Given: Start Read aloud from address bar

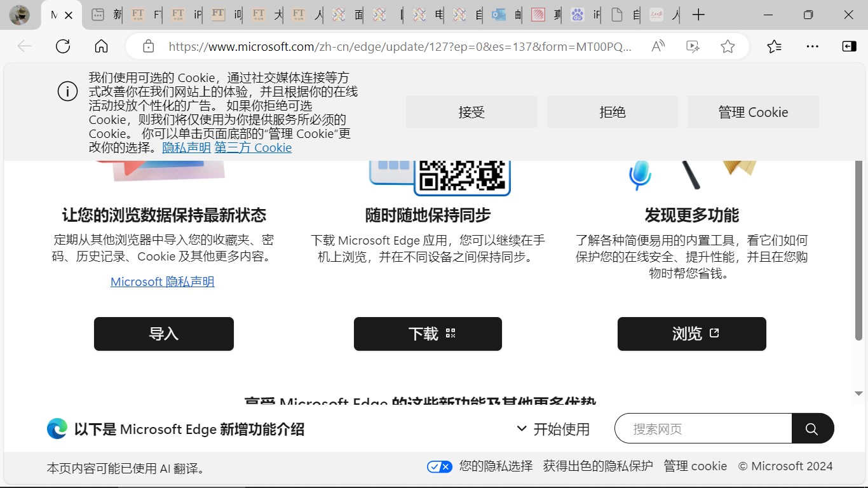Looking at the screenshot, I should [x=658, y=46].
